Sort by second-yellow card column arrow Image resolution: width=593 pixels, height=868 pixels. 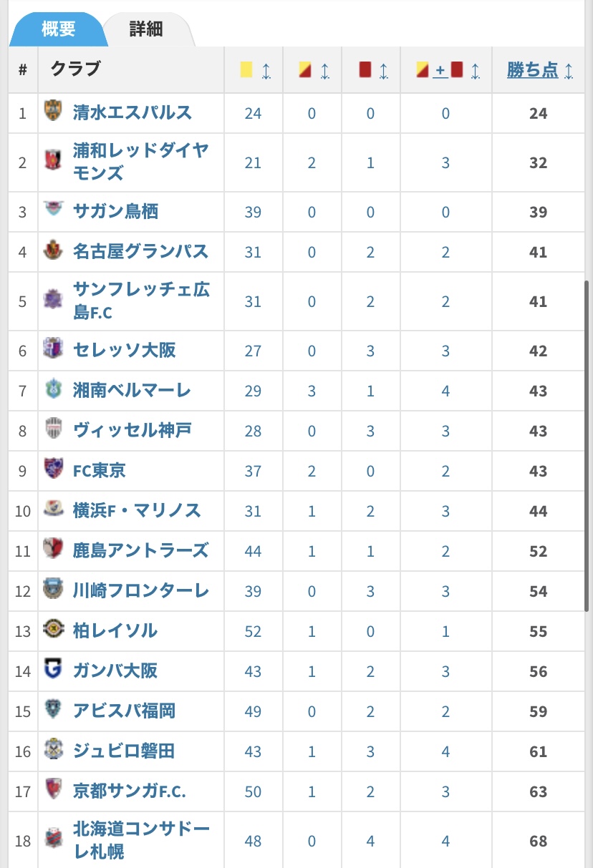pos(324,70)
